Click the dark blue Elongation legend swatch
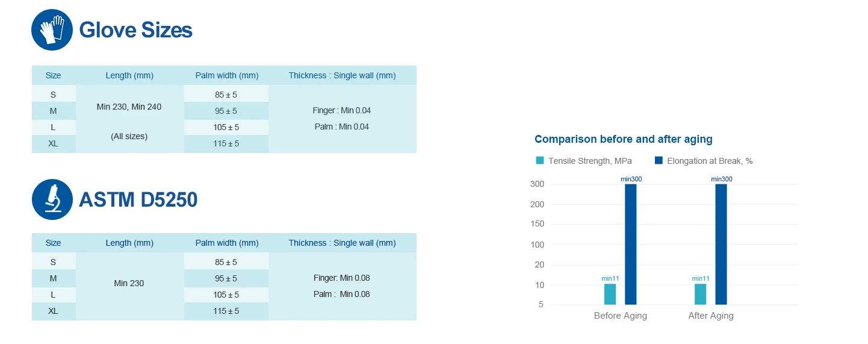 (659, 161)
